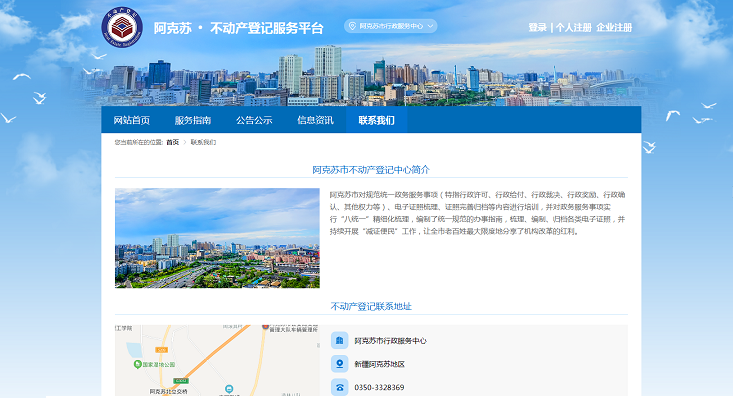
Task: Click the 企业注册 link
Action: pos(614,28)
